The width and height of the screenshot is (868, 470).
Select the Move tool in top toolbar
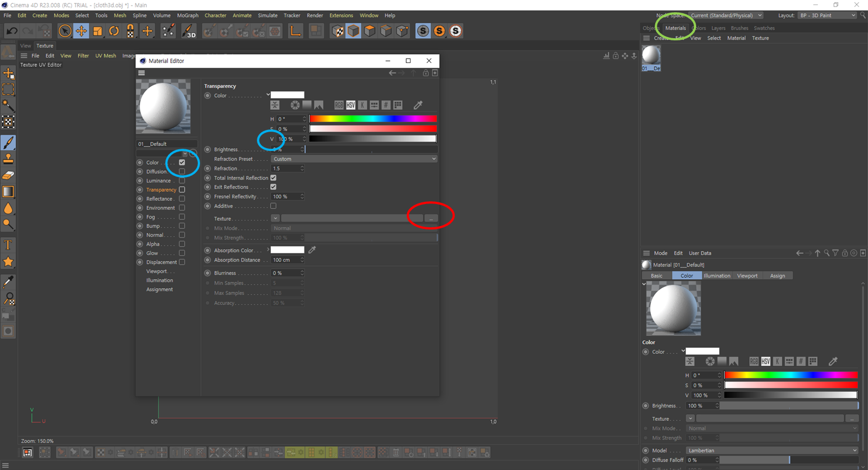tap(81, 31)
